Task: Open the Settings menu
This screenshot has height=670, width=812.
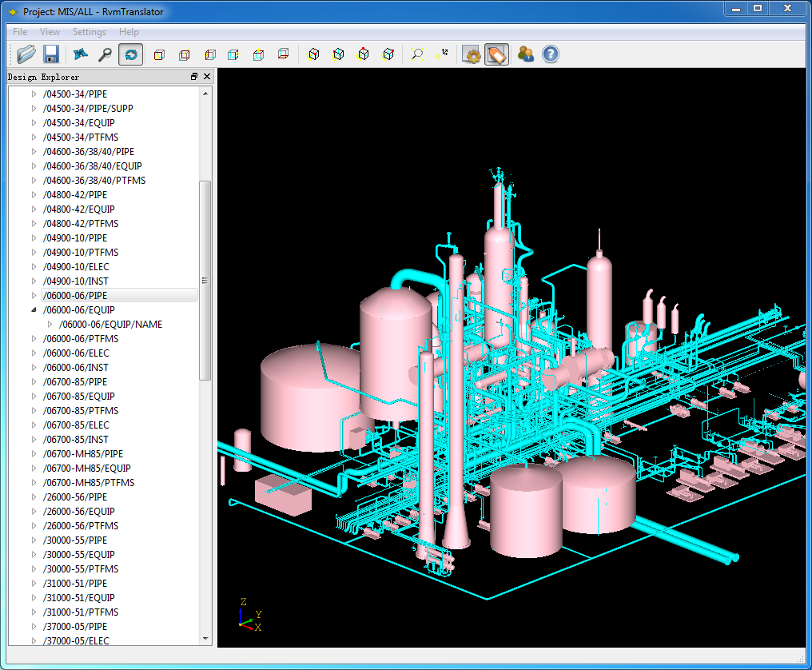Action: click(x=89, y=32)
